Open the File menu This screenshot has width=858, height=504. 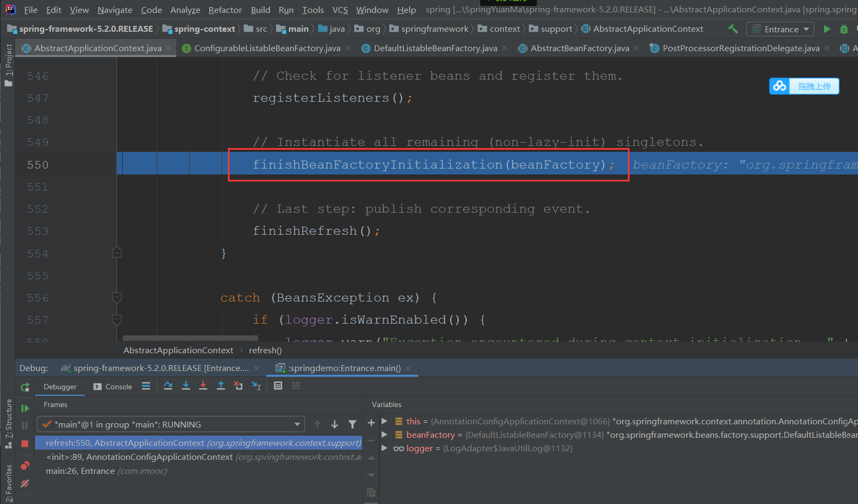point(31,10)
